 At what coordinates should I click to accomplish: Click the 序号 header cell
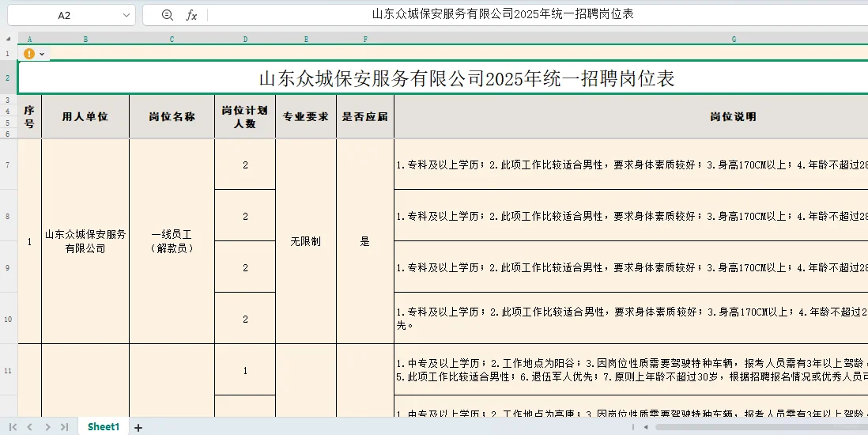pos(29,116)
